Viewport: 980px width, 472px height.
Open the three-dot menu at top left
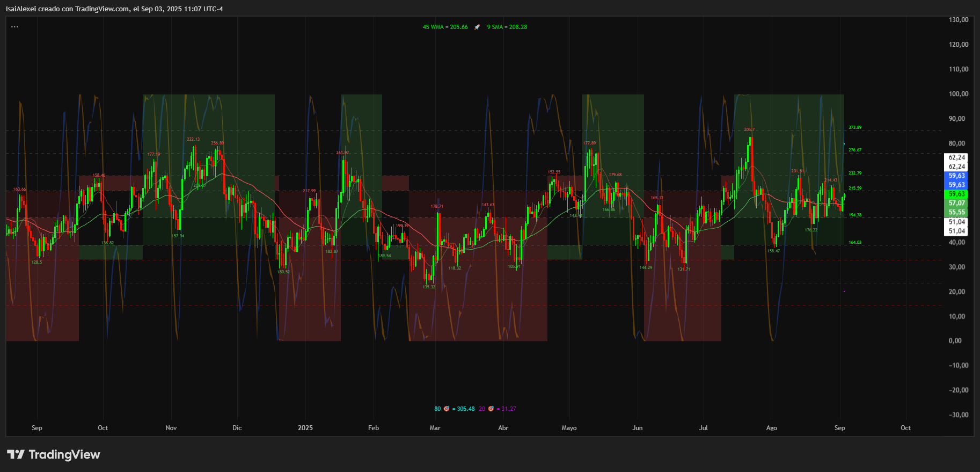click(14, 27)
